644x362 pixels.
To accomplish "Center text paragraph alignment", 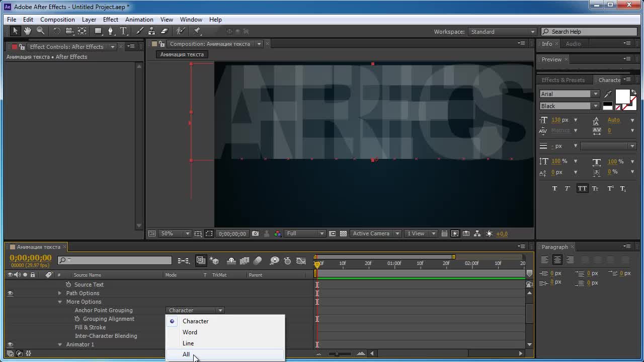I will 557,260.
